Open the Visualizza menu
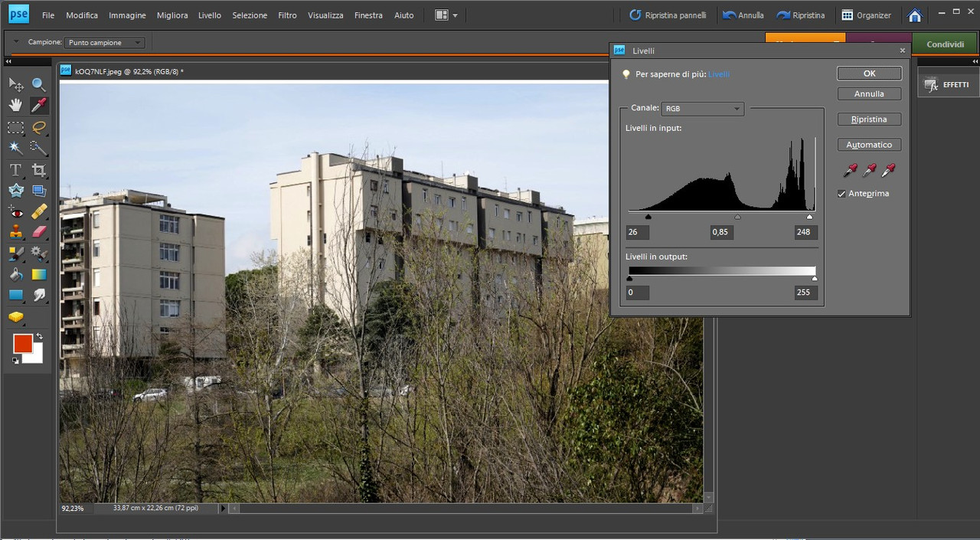Image resolution: width=980 pixels, height=540 pixels. (x=325, y=15)
